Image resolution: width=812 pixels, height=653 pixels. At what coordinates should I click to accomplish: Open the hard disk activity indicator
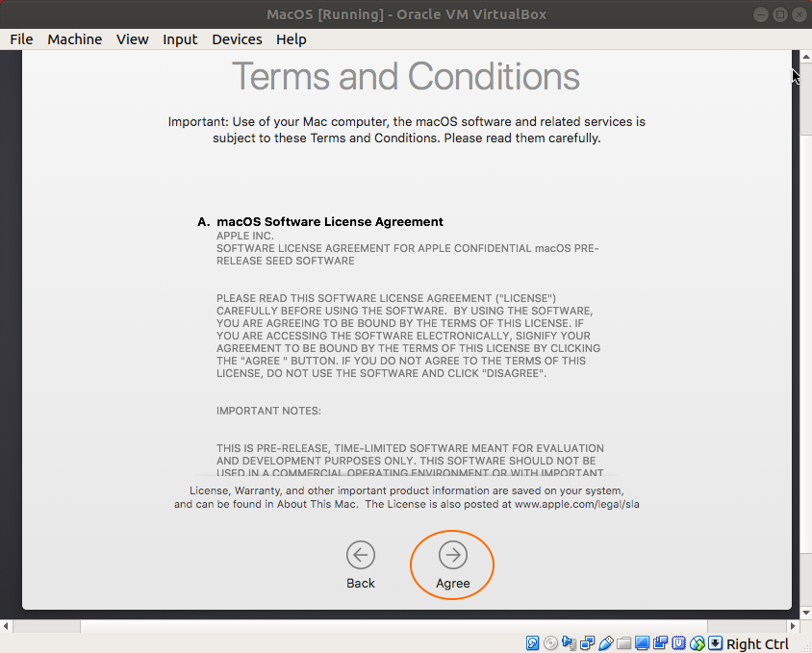tap(532, 643)
